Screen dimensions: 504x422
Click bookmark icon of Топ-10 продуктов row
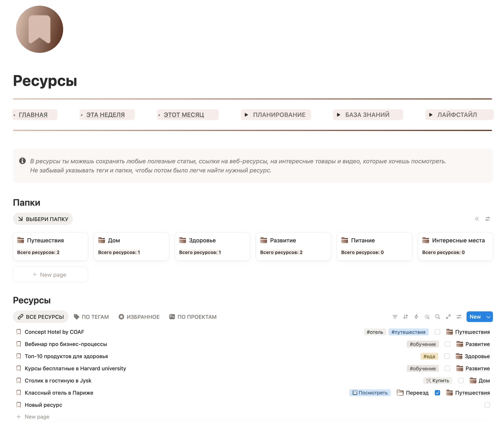18,356
